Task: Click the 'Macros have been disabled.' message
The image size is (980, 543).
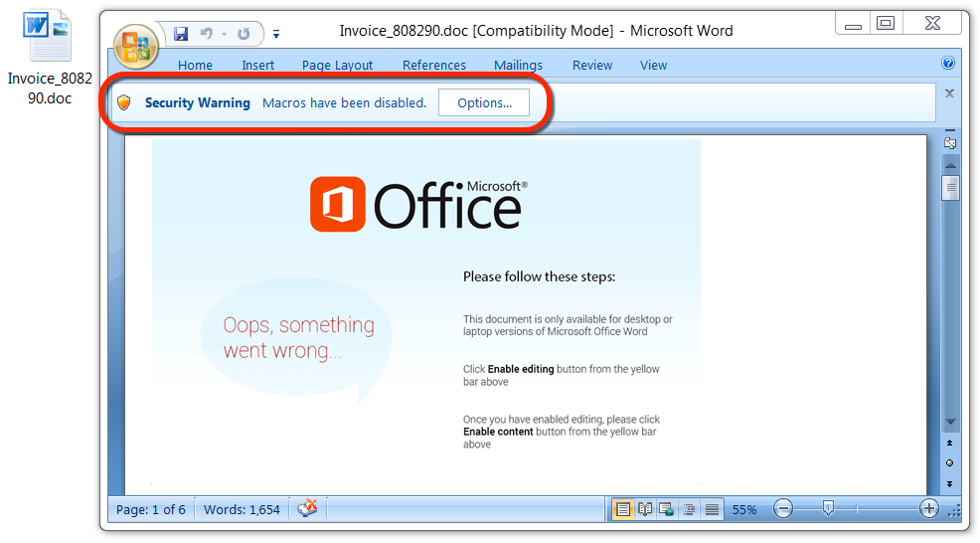Action: tap(344, 102)
